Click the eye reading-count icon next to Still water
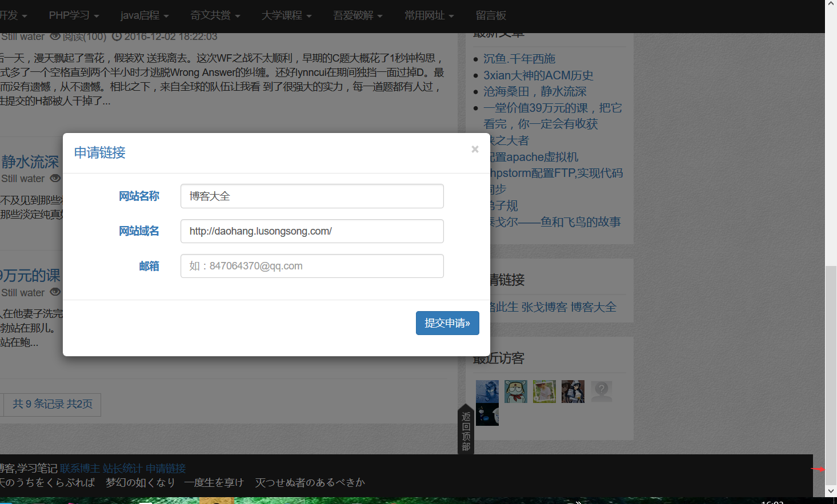The image size is (837, 504). (x=55, y=36)
